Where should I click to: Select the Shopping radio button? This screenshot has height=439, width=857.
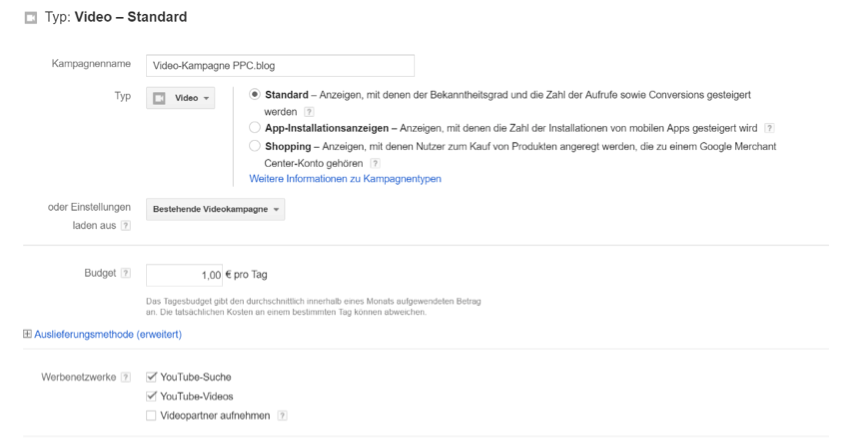tap(254, 146)
